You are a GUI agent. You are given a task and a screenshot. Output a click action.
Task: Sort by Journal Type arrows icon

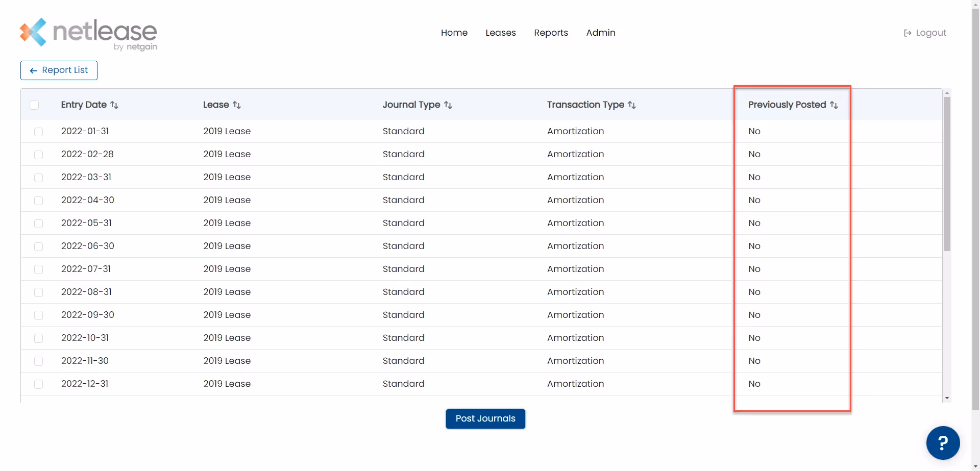(448, 105)
